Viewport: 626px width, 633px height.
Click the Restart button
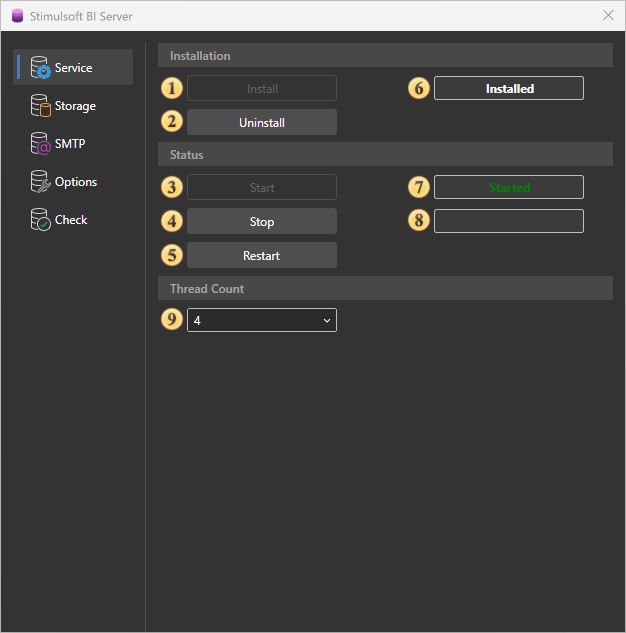click(262, 255)
